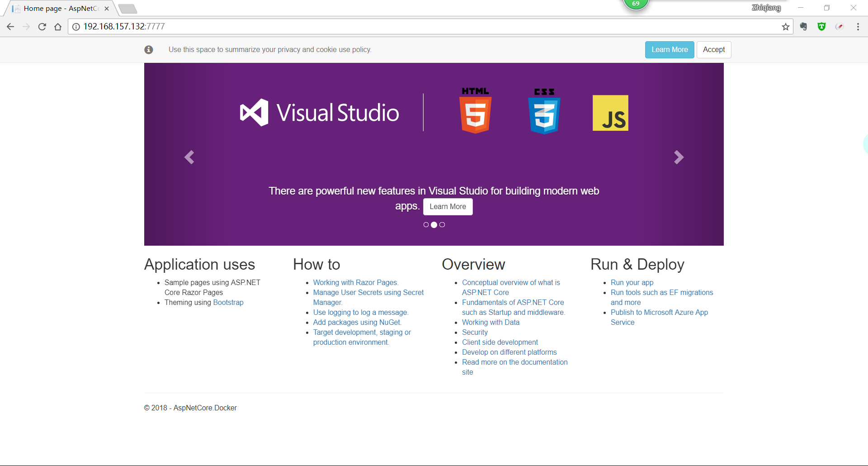The width and height of the screenshot is (868, 466).
Task: Open Use logging to log a message
Action: click(360, 313)
